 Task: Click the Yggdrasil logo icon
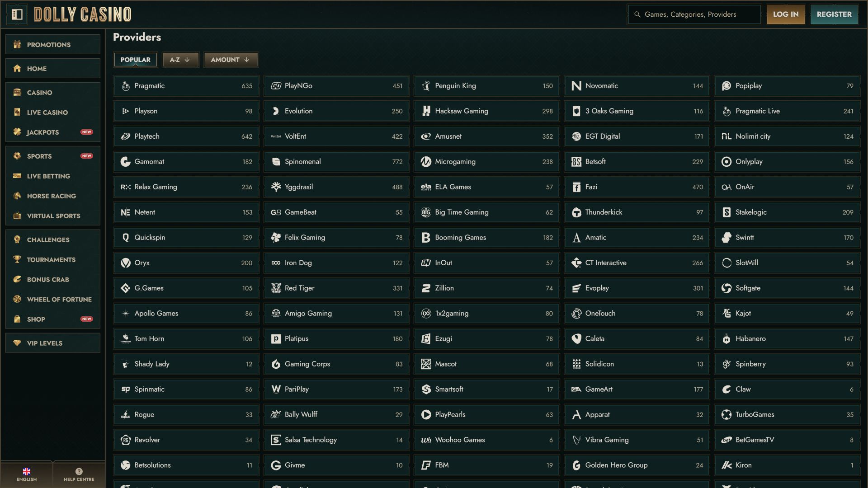point(276,187)
